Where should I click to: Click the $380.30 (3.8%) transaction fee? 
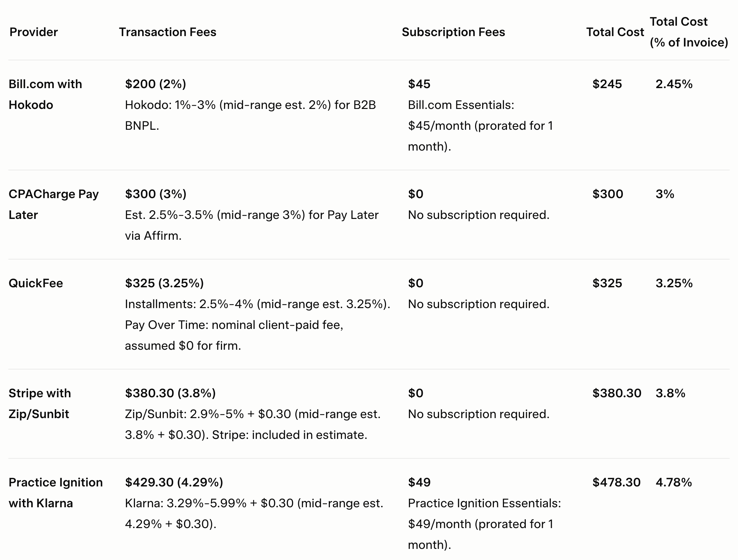click(x=170, y=393)
